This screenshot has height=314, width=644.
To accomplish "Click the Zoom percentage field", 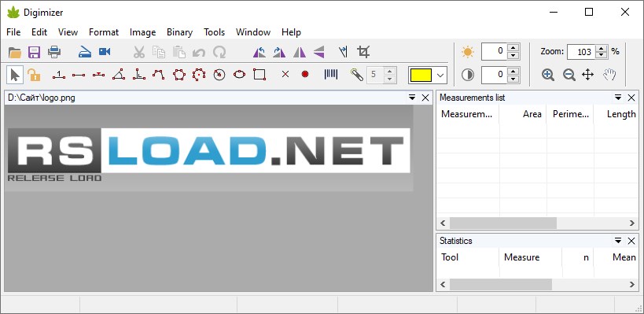I will [x=581, y=52].
